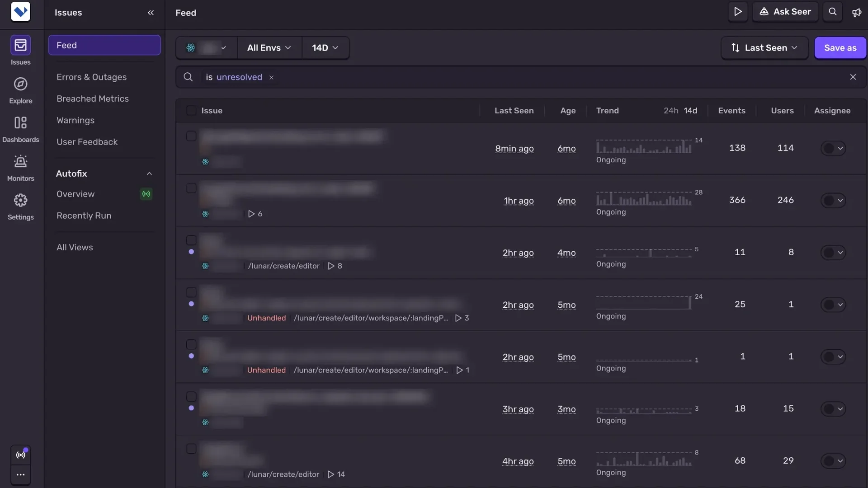Open Errors & Outages view
Viewport: 868px width, 488px height.
tap(91, 77)
